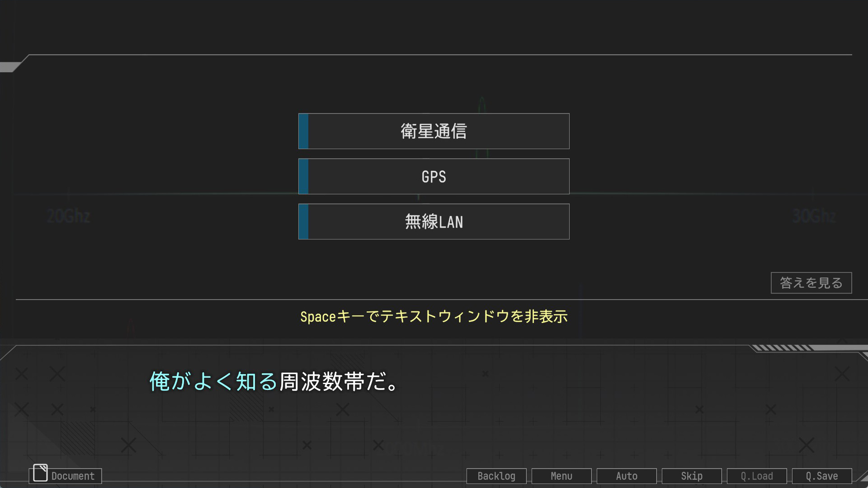Click blue accent bar on 衛星通信
868x488 pixels.
(303, 131)
